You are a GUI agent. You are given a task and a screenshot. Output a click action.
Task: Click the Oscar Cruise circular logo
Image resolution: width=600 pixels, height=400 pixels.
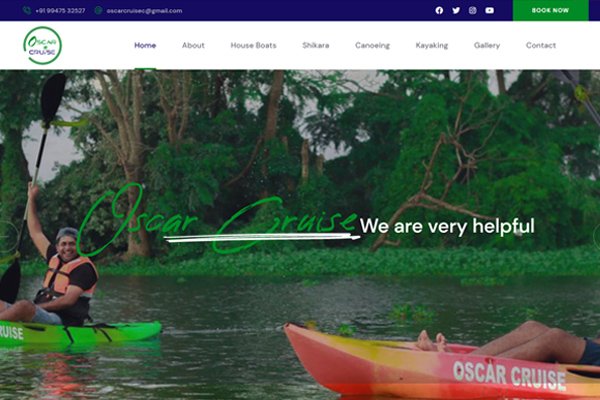[x=42, y=45]
